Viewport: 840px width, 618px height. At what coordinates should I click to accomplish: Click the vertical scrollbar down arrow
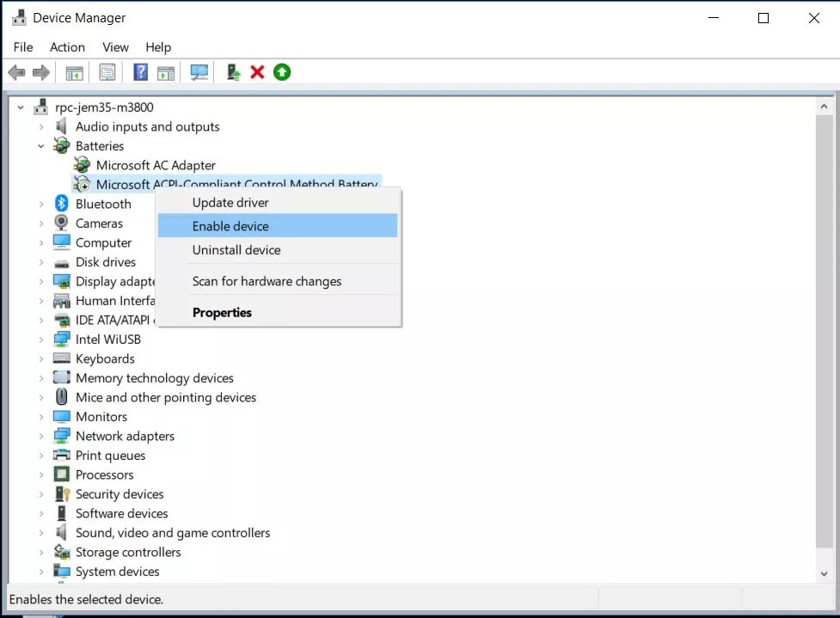click(825, 573)
